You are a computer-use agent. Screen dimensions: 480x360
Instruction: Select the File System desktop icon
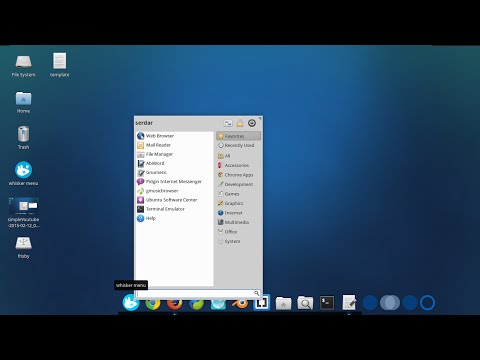23,66
